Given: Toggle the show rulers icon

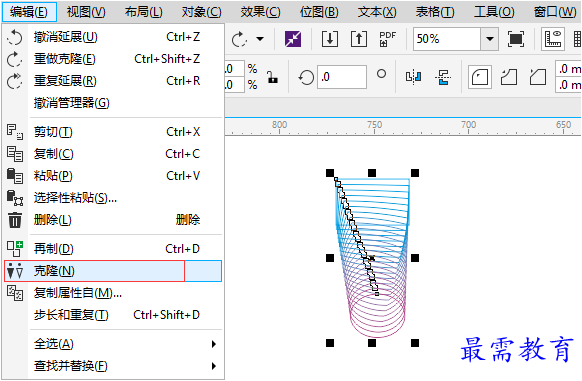Looking at the screenshot, I should coord(552,39).
